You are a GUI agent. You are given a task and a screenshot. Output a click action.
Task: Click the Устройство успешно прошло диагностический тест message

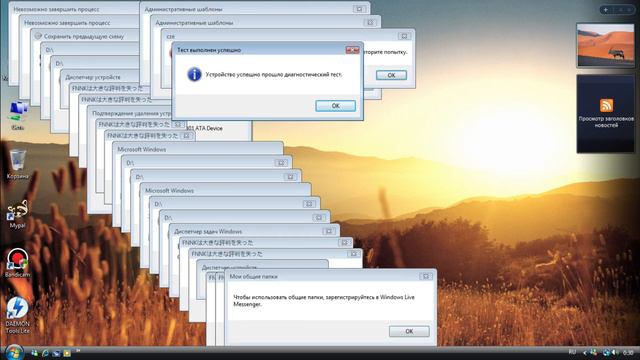[x=274, y=74]
